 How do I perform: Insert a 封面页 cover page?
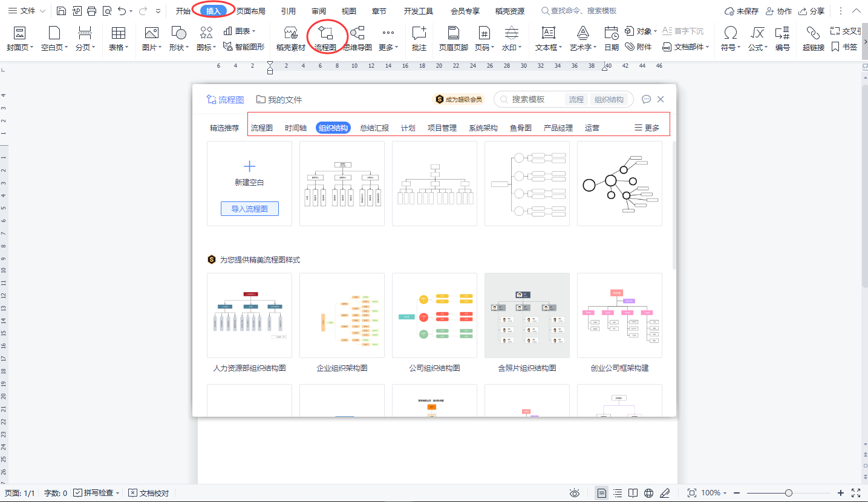[20, 39]
